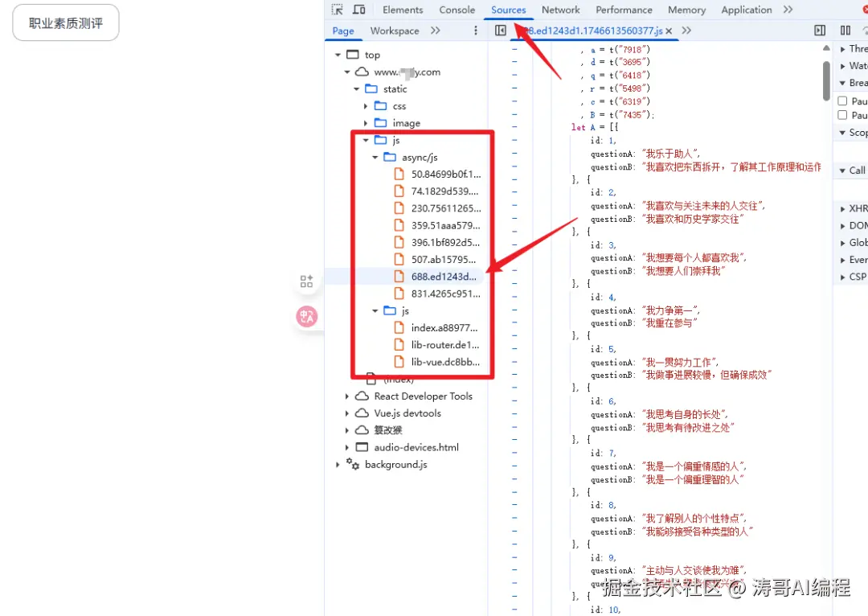Screen dimensions: 868x616
Task: Expand the css folder
Action: 366,106
